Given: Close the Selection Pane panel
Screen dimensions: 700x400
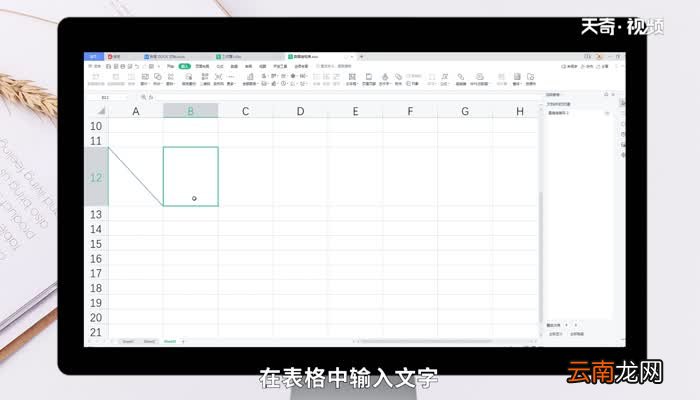Looking at the screenshot, I should 613,94.
